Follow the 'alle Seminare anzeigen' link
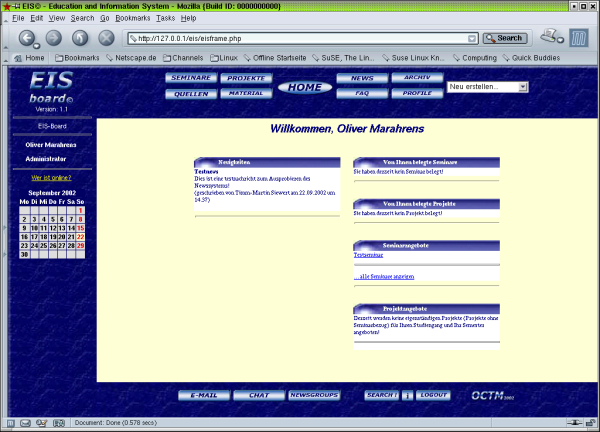The height and width of the screenshot is (432, 600). (385, 276)
